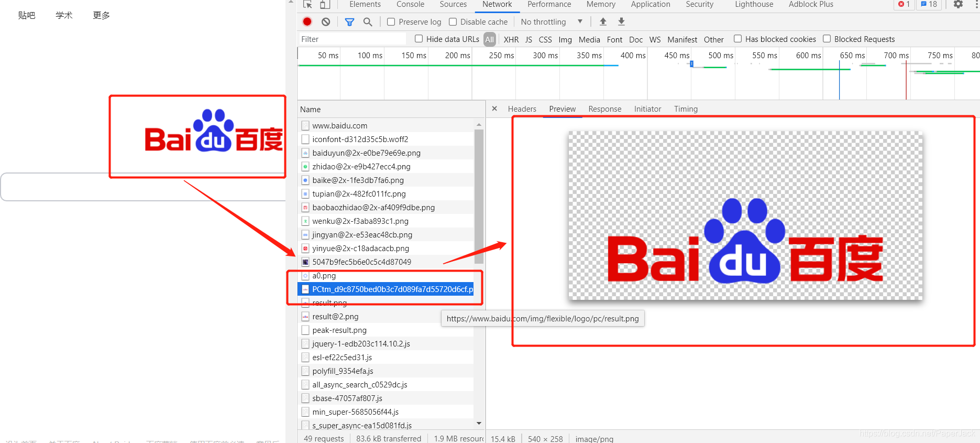The height and width of the screenshot is (443, 980).
Task: Select 5047b9fec5b6e0c5c4d87049 request
Action: [386, 262]
